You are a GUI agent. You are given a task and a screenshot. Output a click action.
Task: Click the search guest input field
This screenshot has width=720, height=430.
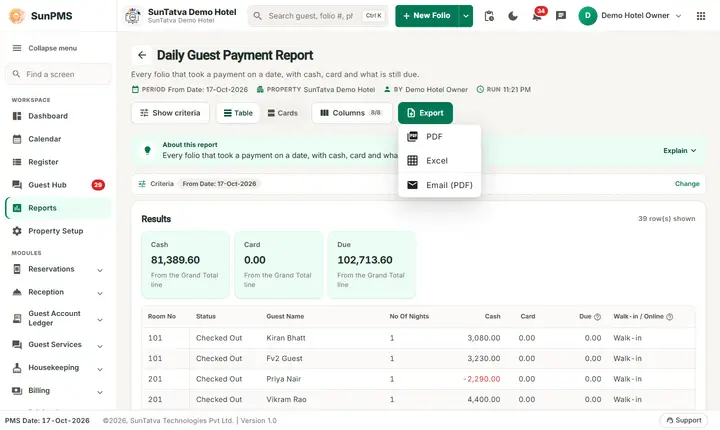click(318, 16)
